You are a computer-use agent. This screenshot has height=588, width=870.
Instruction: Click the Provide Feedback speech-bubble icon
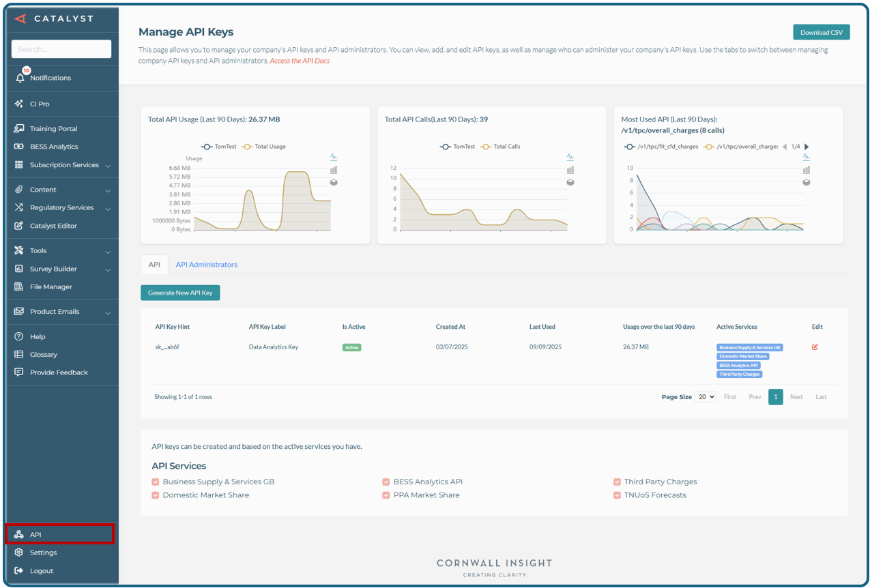point(19,372)
